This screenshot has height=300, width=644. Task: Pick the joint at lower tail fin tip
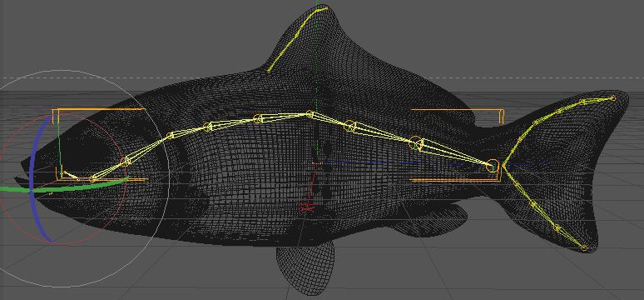pyautogui.click(x=584, y=247)
